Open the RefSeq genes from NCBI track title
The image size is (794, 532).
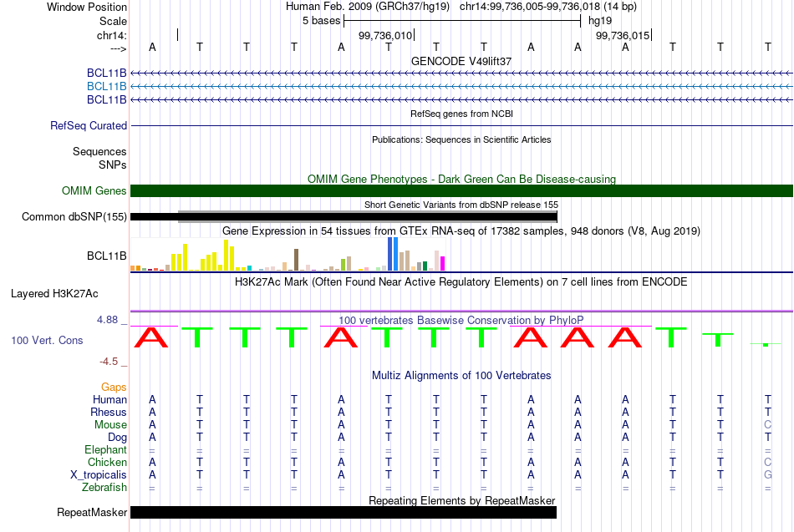click(x=461, y=114)
